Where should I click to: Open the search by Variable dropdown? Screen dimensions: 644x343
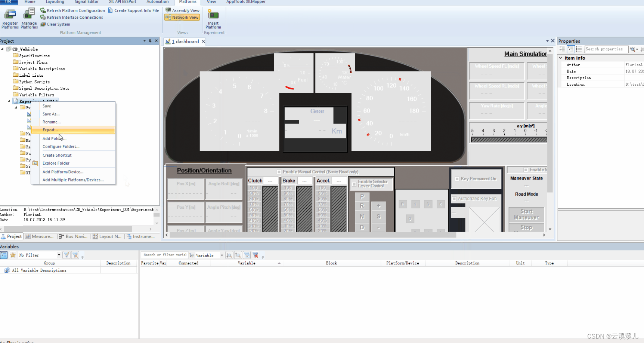point(222,255)
